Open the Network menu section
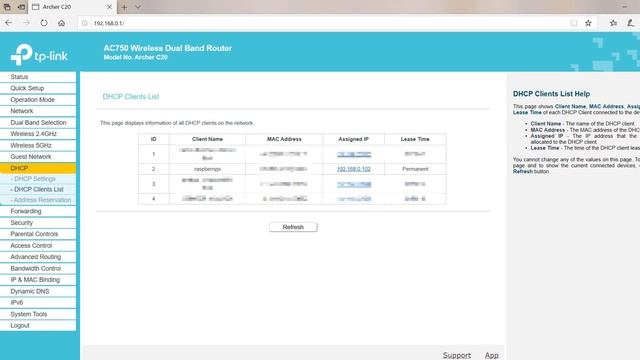 click(38, 111)
